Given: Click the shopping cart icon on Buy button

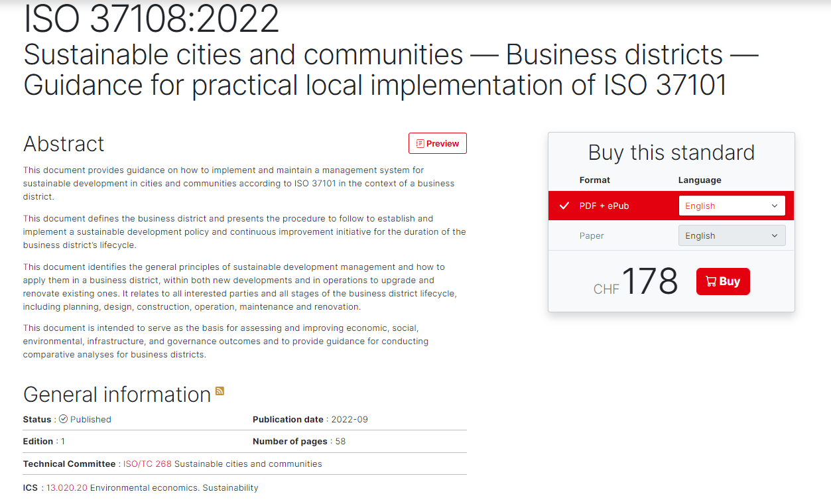Looking at the screenshot, I should (712, 281).
